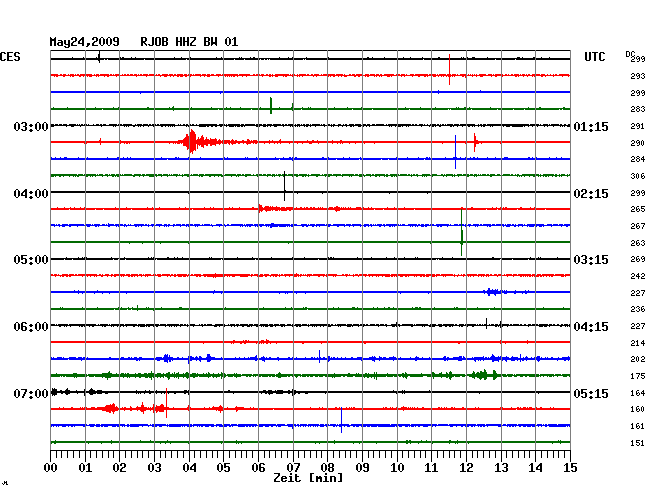Click the tall black spike on the 04:00 trace
This screenshot has height=494, width=650.
[x=284, y=186]
